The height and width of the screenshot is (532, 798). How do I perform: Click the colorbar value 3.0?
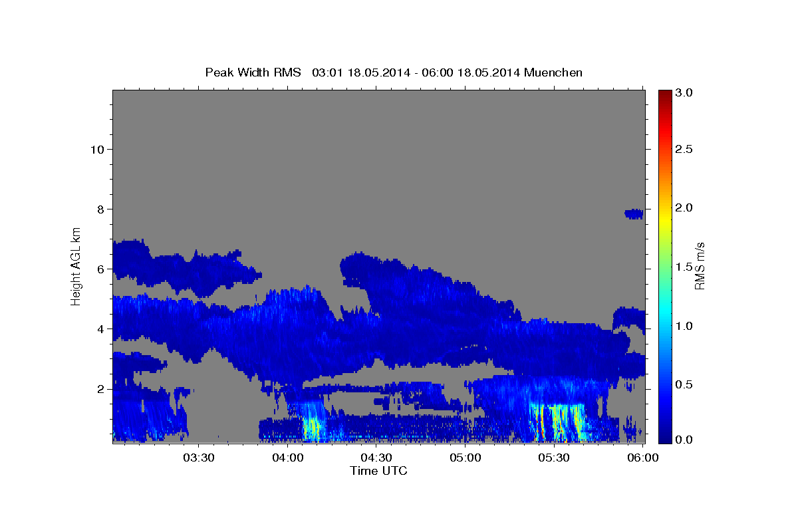click(x=684, y=93)
